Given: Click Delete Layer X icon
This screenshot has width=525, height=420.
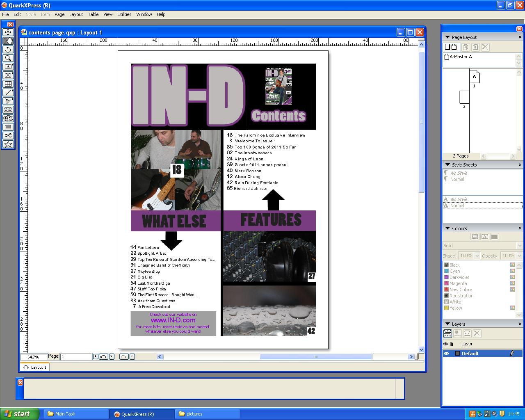Looking at the screenshot, I should tap(477, 333).
